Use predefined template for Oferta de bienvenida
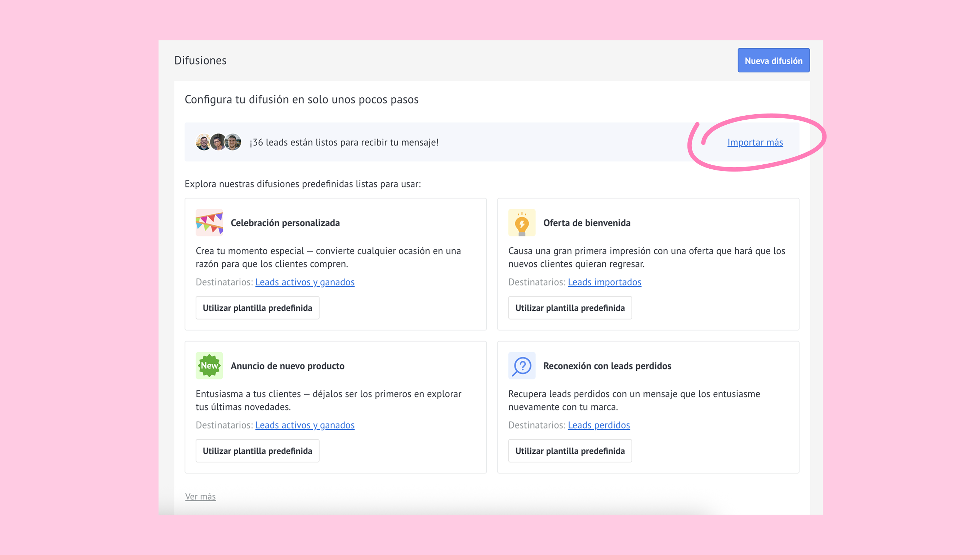Image resolution: width=980 pixels, height=555 pixels. [x=570, y=308]
